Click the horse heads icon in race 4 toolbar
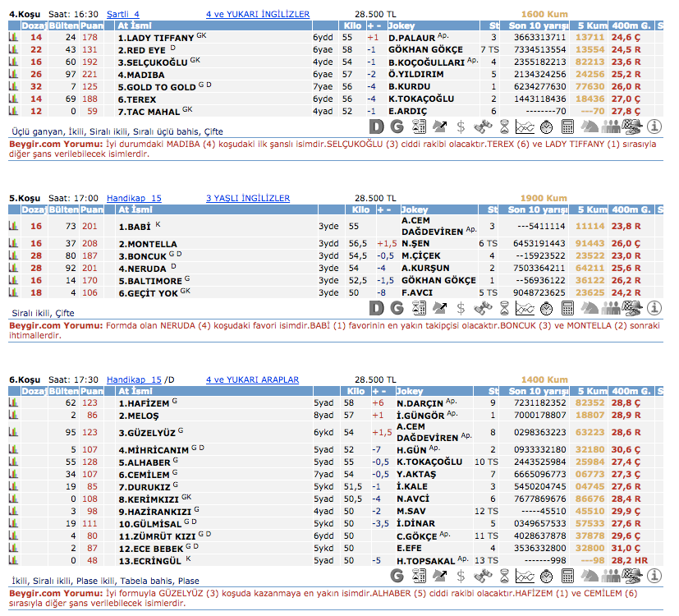This screenshot has width=679, height=616. 588,126
